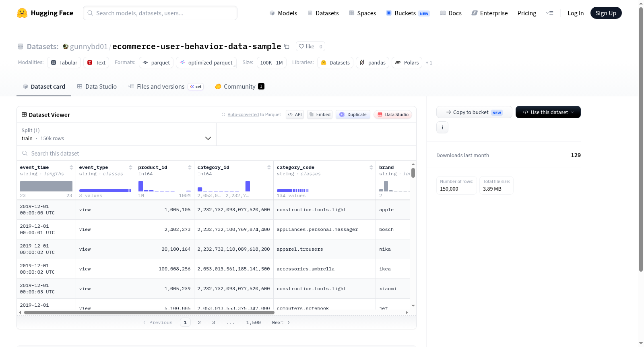Click the table horizontal scrollbar
The image size is (644, 347).
click(149, 312)
